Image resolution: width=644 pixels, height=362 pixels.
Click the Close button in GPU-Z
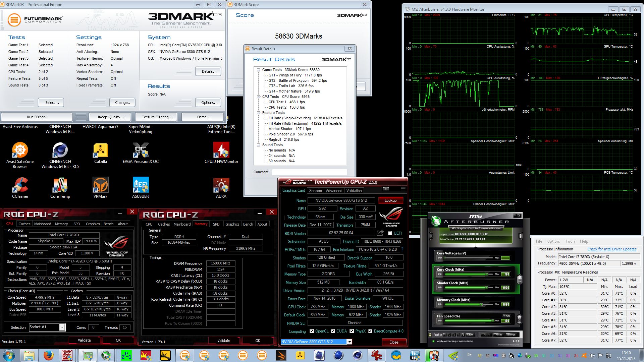tap(394, 342)
